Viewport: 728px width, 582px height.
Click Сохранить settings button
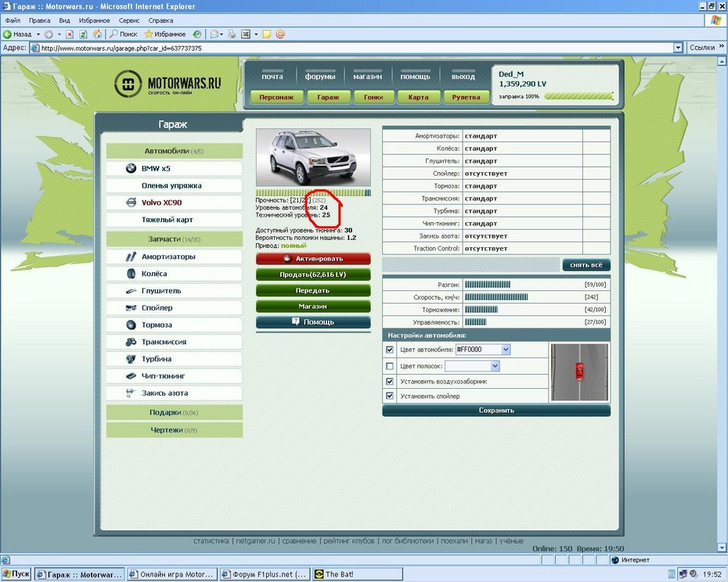tap(496, 410)
